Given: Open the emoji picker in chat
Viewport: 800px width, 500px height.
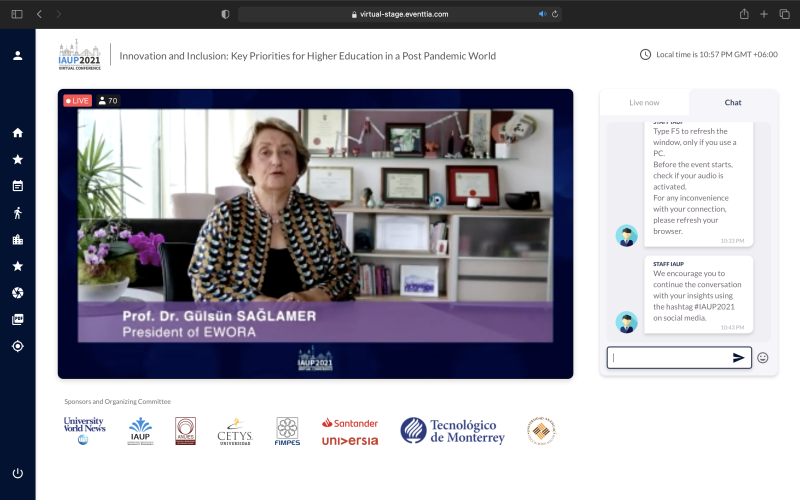Looking at the screenshot, I should click(x=763, y=358).
